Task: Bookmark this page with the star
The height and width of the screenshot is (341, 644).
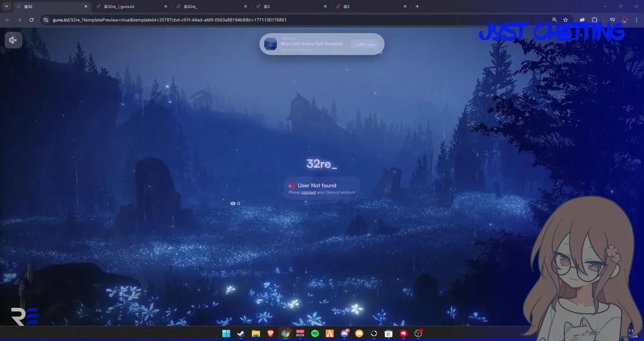Action: point(565,20)
